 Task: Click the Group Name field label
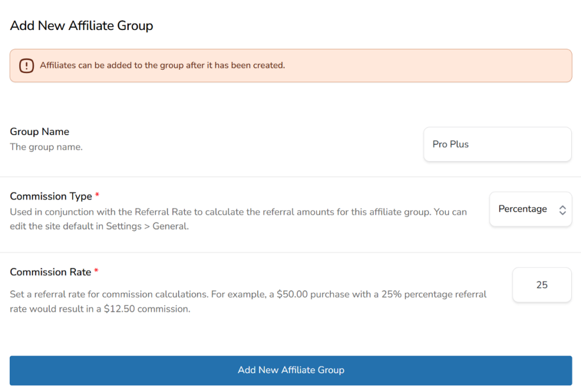click(x=39, y=131)
